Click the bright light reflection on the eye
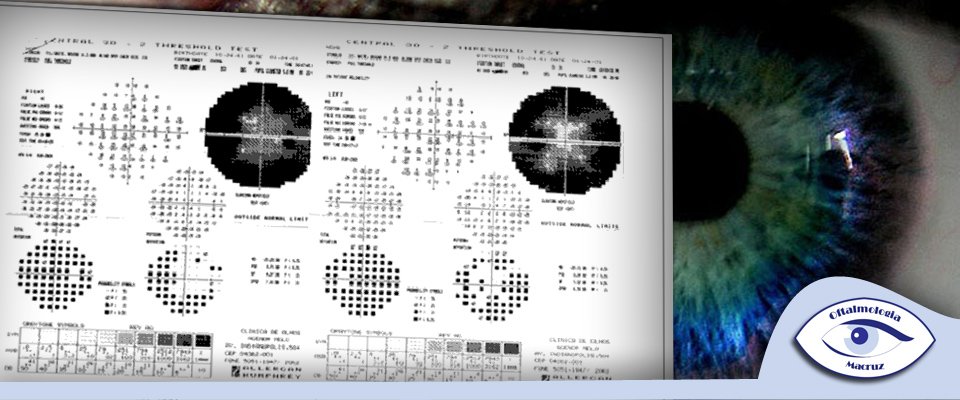960x400 pixels. click(x=841, y=151)
